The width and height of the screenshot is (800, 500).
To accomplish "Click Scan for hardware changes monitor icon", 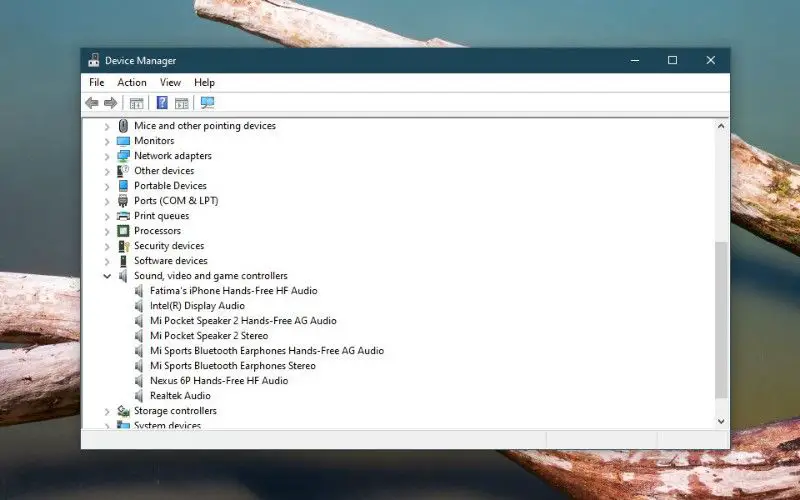I will point(207,103).
